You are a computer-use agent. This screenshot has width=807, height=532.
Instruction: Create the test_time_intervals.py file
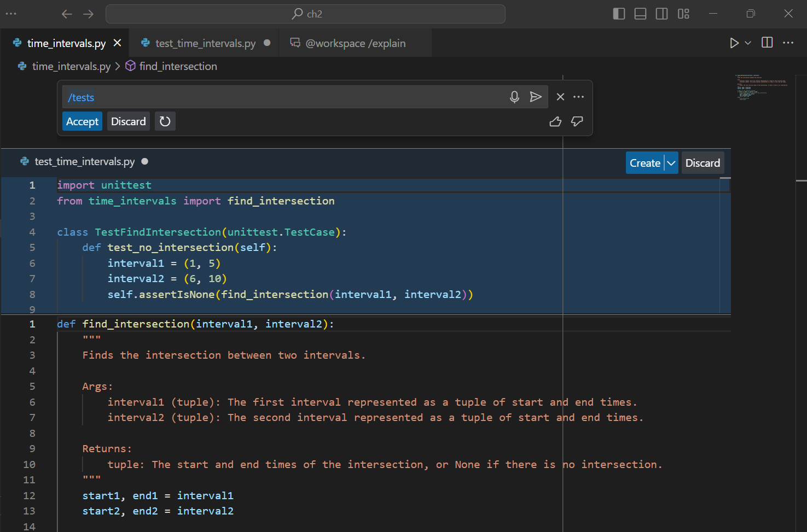tap(645, 163)
